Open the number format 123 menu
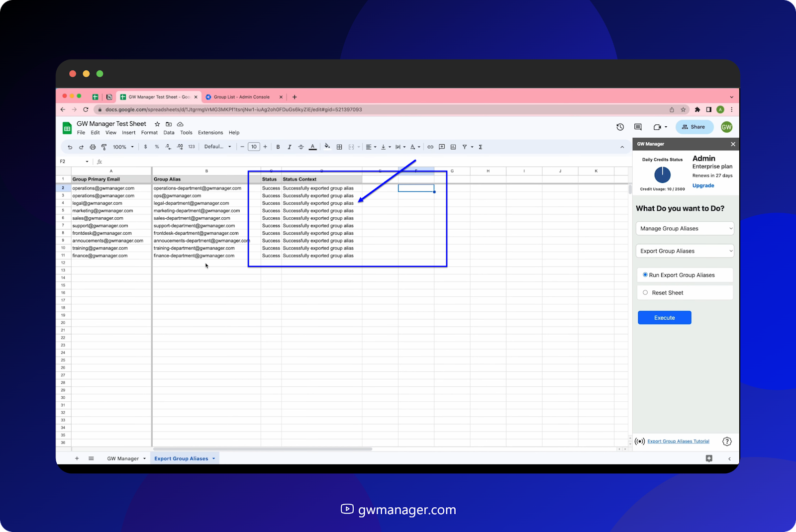 (192, 147)
